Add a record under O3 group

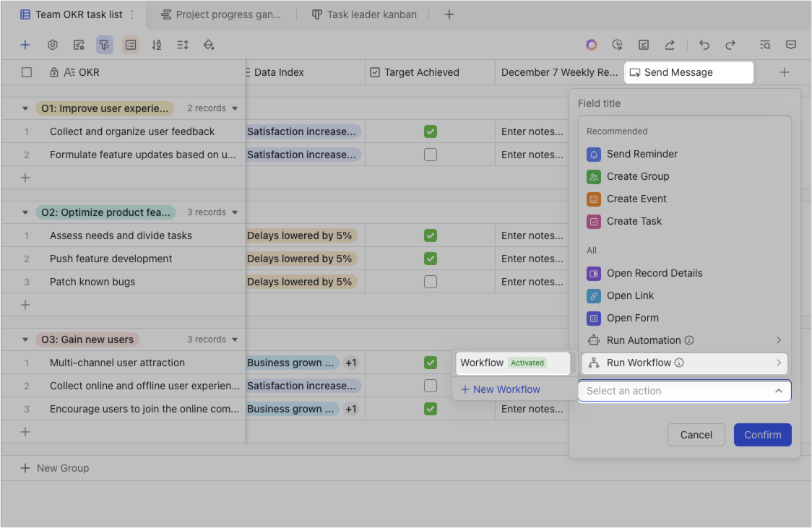click(x=25, y=432)
